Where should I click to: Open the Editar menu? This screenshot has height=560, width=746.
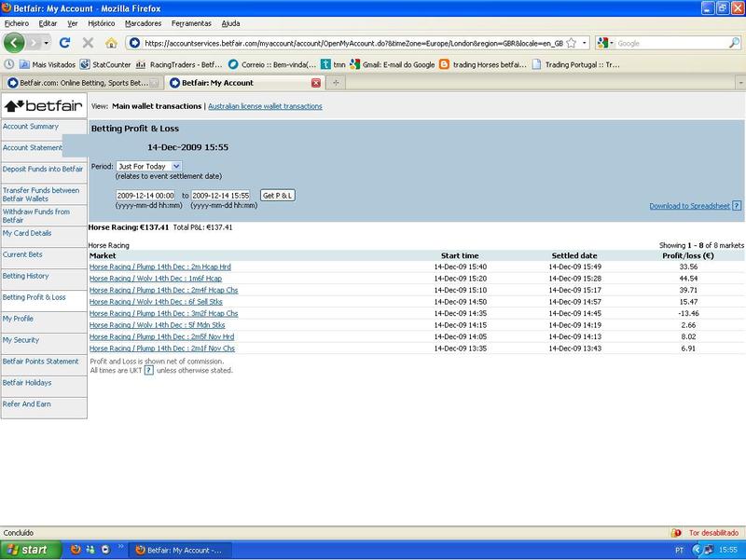point(48,23)
